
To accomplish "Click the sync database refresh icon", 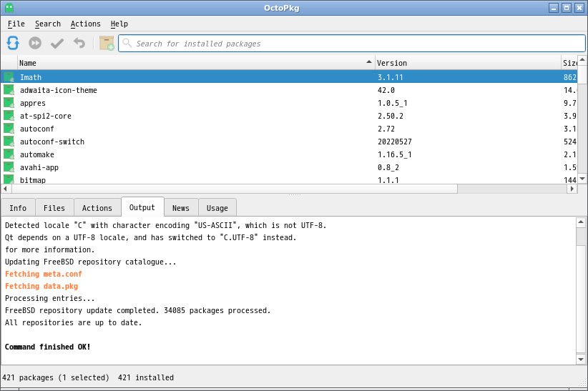I will coord(13,43).
